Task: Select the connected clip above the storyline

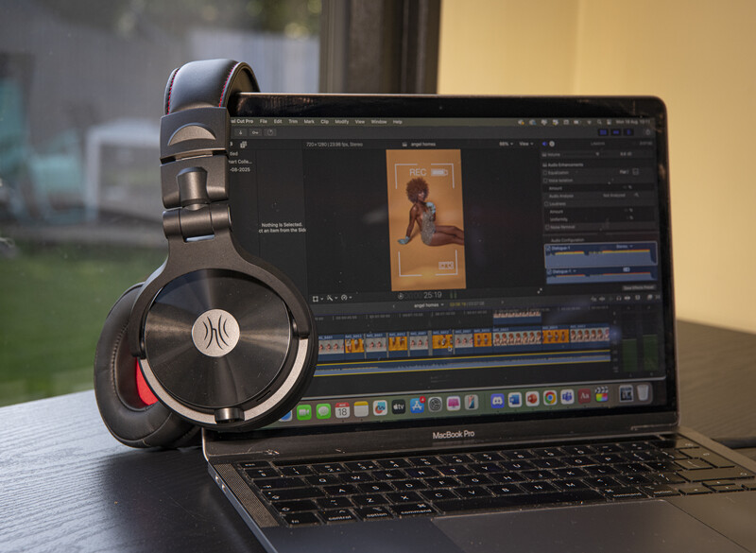Action: pyautogui.click(x=517, y=317)
